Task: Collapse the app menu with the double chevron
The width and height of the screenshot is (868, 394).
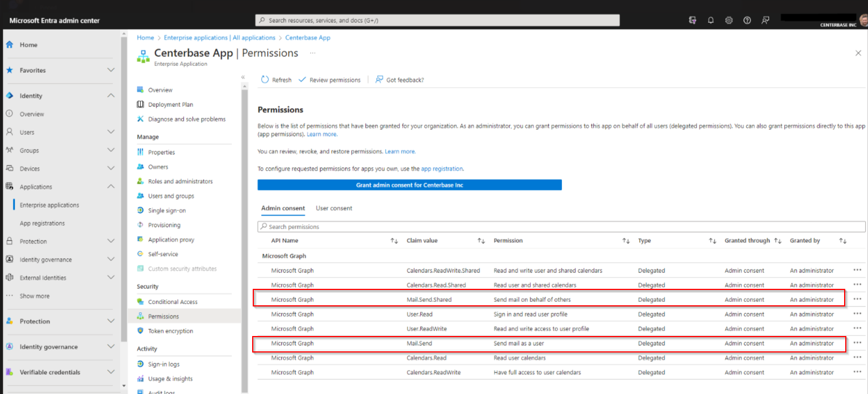Action: pos(243,77)
